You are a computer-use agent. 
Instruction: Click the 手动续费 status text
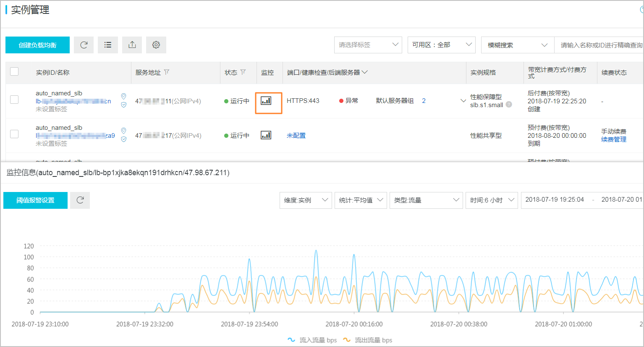click(x=614, y=131)
